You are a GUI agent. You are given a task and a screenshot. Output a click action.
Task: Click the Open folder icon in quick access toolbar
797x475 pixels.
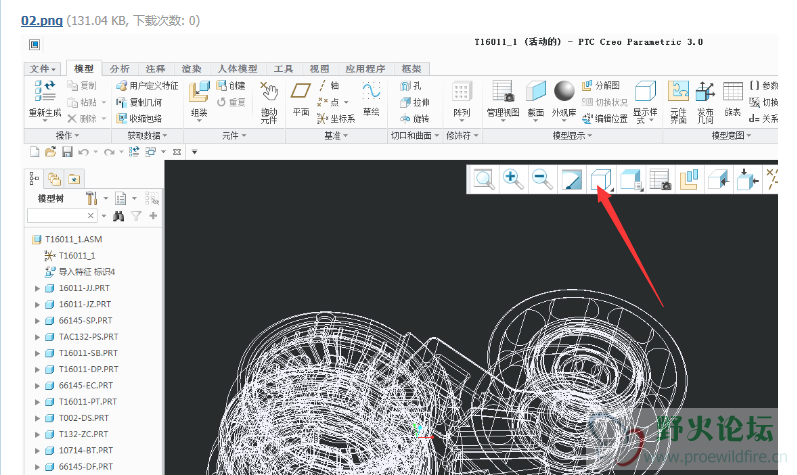point(50,151)
